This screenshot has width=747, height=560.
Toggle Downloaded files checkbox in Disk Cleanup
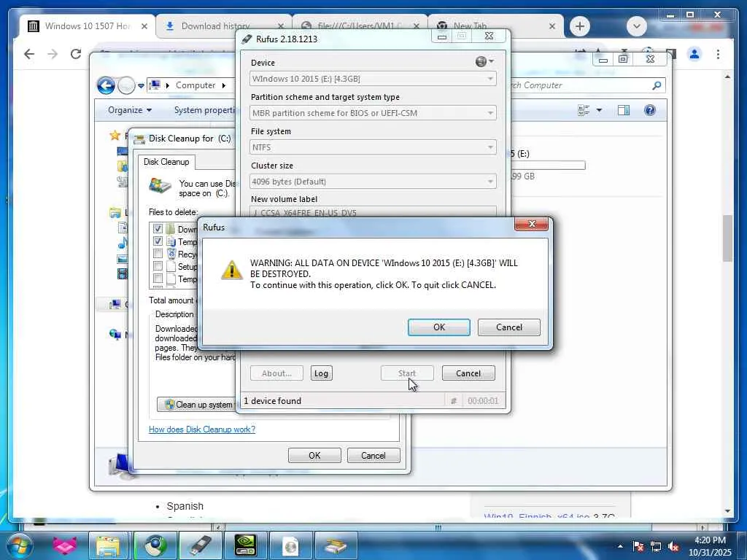pyautogui.click(x=158, y=229)
